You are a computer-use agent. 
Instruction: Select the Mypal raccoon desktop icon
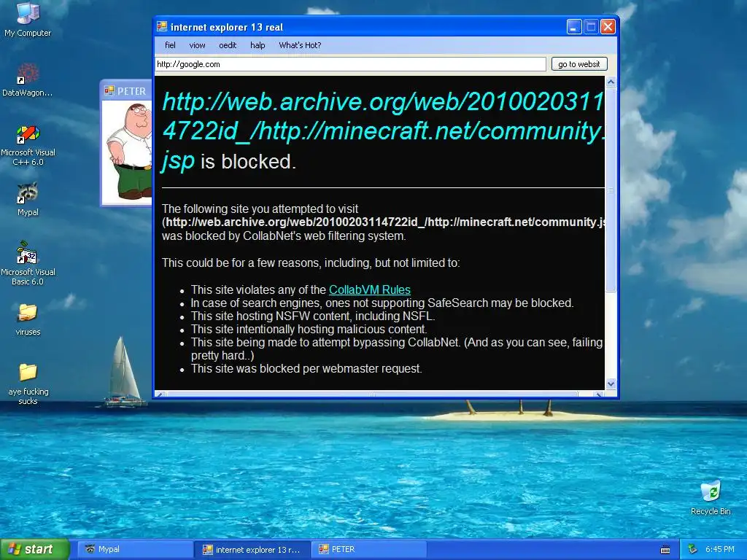point(28,199)
